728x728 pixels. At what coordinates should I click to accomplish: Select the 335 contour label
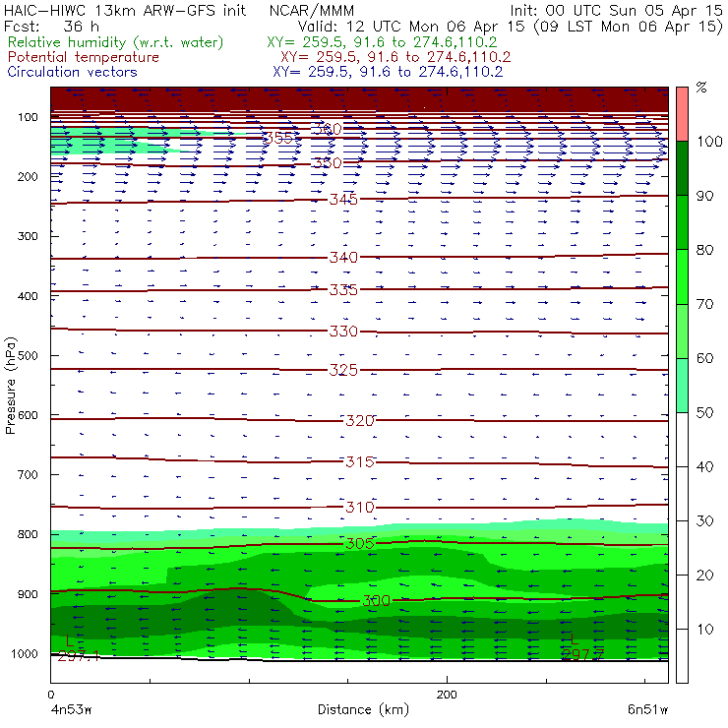coord(343,290)
